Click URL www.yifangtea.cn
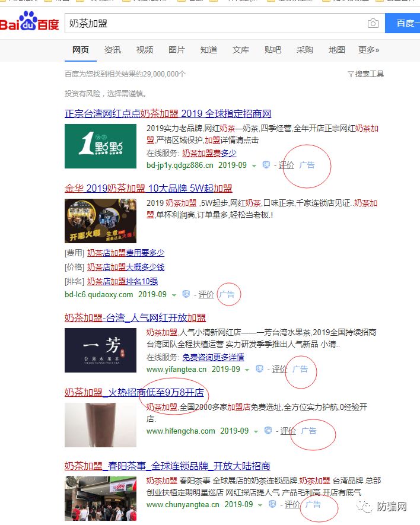Screen dimensions: 420x525 pos(177,370)
